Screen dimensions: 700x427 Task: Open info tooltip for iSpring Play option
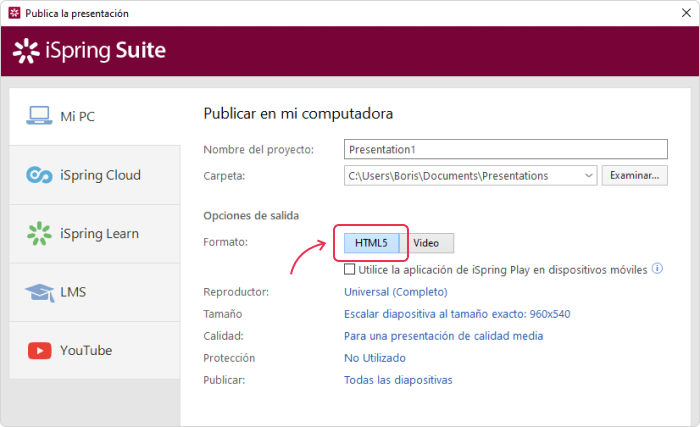pyautogui.click(x=657, y=268)
